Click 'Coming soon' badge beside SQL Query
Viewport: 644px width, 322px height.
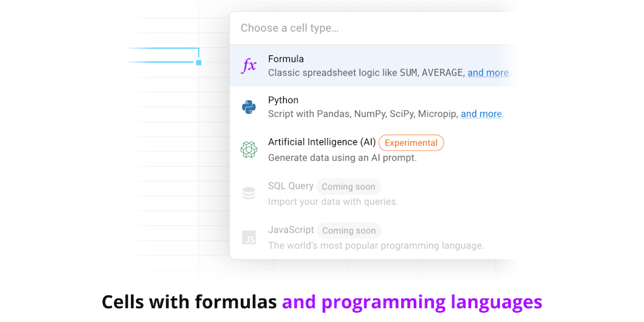coord(348,187)
